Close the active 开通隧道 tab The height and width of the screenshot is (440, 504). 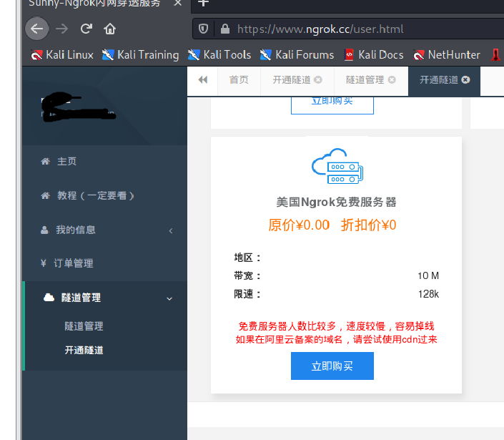point(465,79)
